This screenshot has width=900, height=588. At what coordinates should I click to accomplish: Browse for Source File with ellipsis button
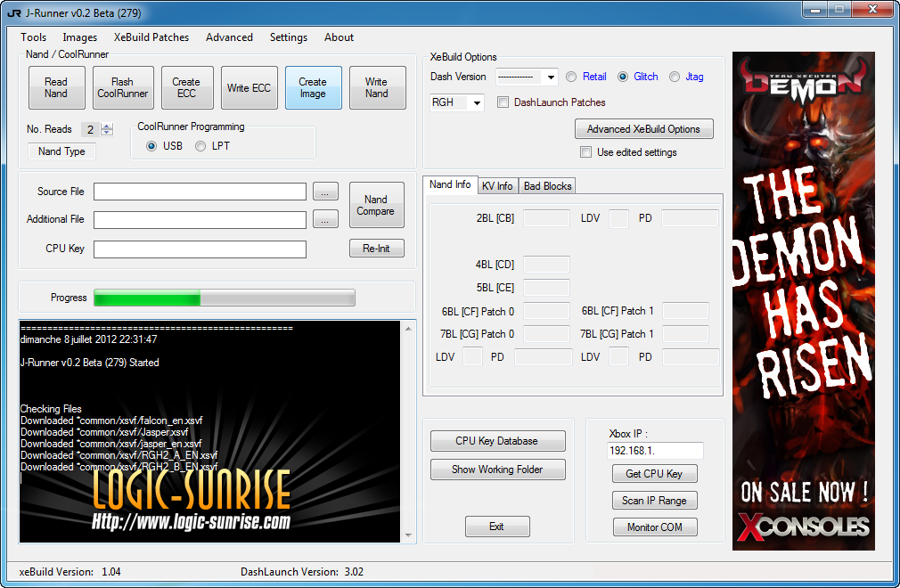pos(325,192)
